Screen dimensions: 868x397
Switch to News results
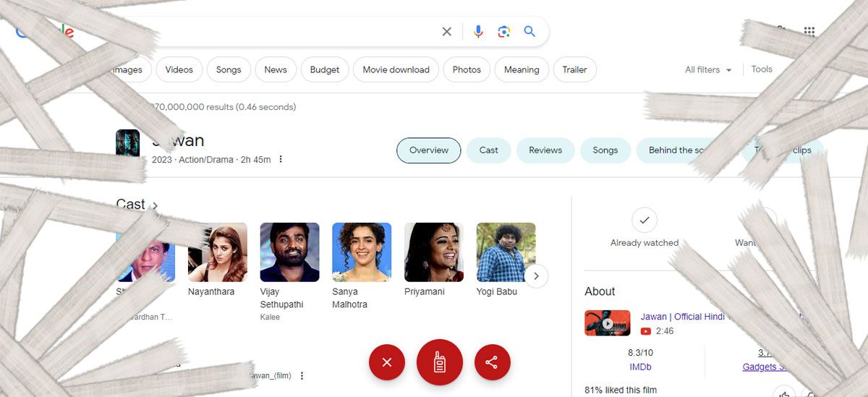click(276, 69)
